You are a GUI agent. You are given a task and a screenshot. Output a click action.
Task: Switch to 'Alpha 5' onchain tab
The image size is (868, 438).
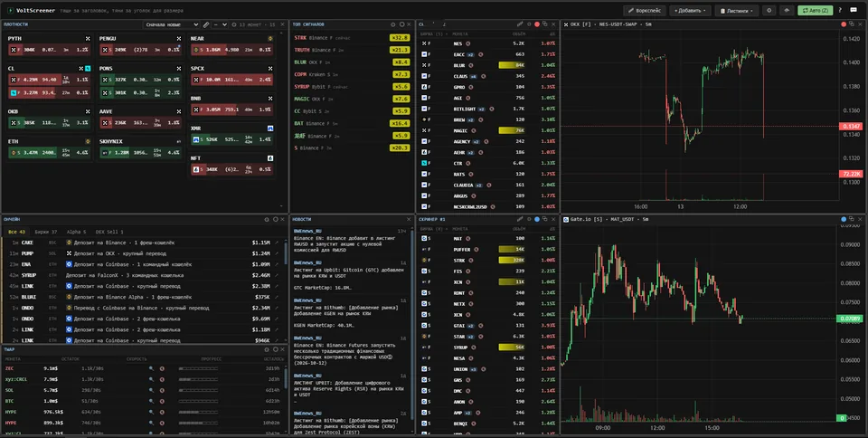76,232
